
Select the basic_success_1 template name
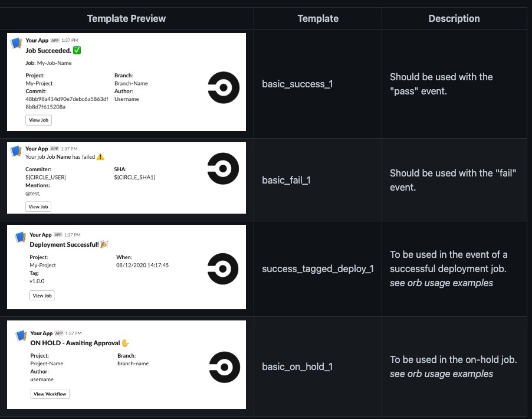(x=297, y=84)
